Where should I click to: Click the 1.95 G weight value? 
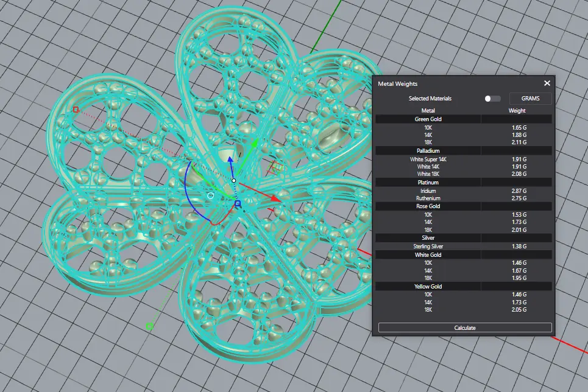pos(519,278)
